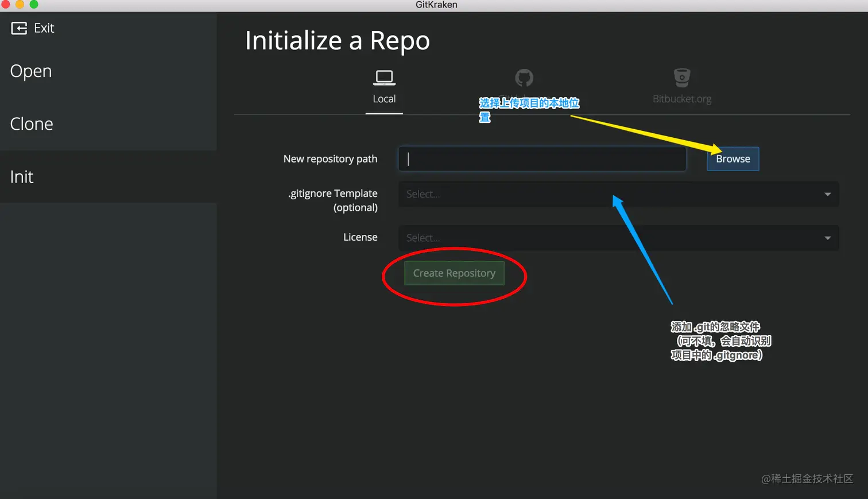The width and height of the screenshot is (868, 499).
Task: Click the Browse button
Action: tap(733, 159)
